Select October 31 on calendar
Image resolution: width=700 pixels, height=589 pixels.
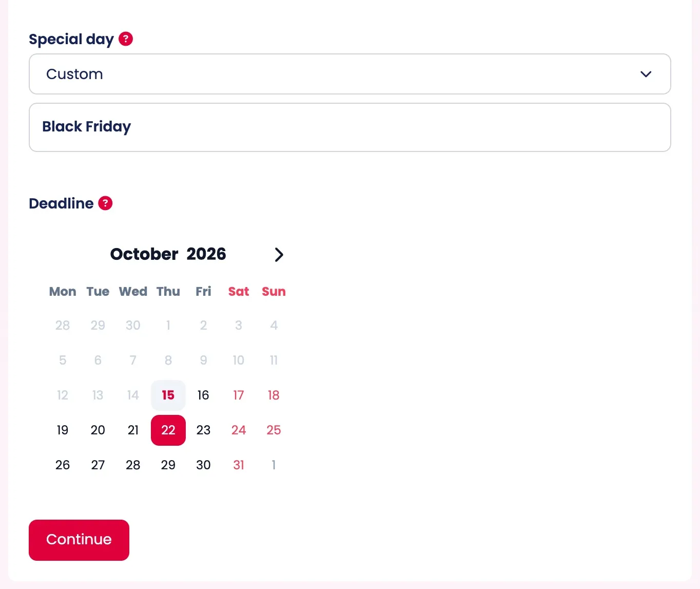(239, 465)
